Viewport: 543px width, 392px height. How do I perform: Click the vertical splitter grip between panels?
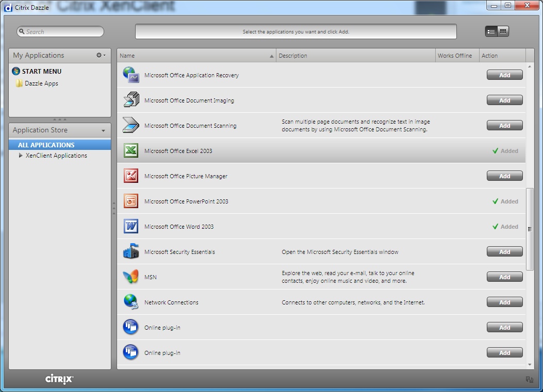point(114,209)
